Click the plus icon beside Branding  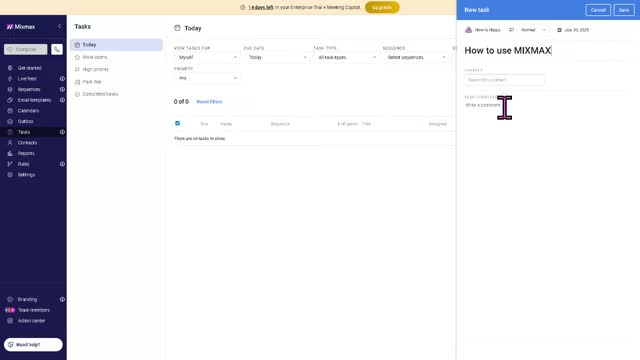click(x=62, y=299)
